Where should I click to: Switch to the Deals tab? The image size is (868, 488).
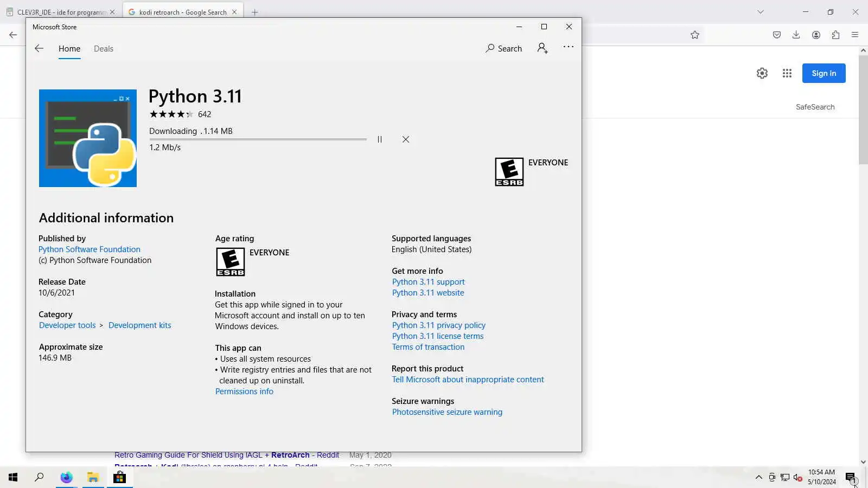coord(104,49)
